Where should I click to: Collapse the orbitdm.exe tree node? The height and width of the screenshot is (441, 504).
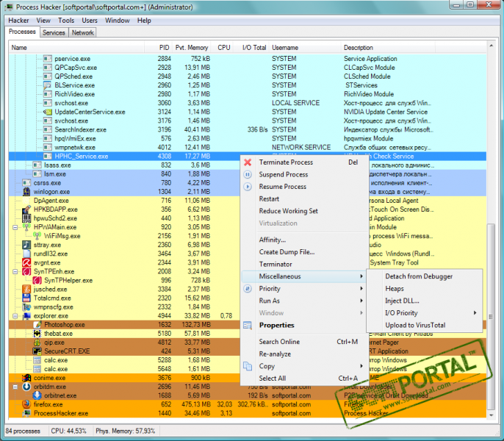pyautogui.click(x=16, y=387)
